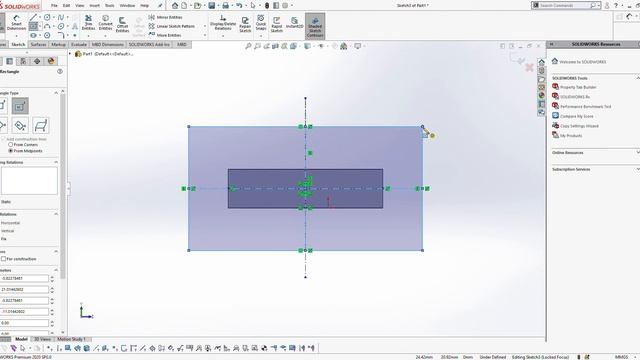Click the Save icon in title toolbar
This screenshot has width=640, height=360.
click(211, 5)
